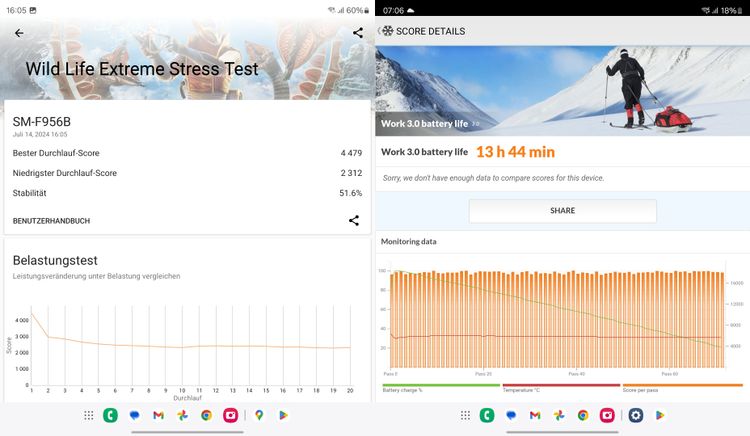Open Messages app in left screen dock

[134, 415]
